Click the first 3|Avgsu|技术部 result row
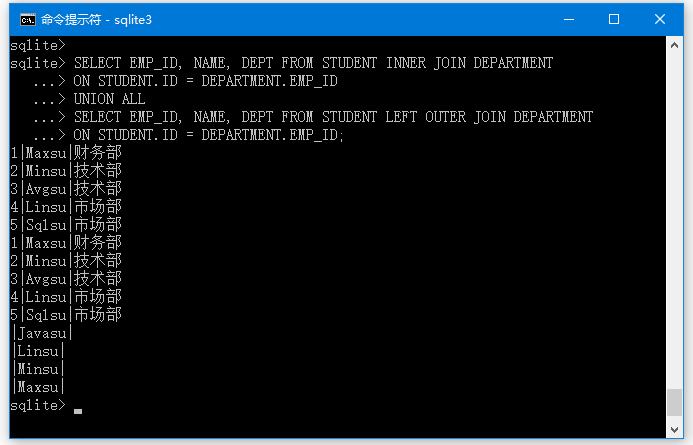693x445 pixels. click(x=66, y=189)
